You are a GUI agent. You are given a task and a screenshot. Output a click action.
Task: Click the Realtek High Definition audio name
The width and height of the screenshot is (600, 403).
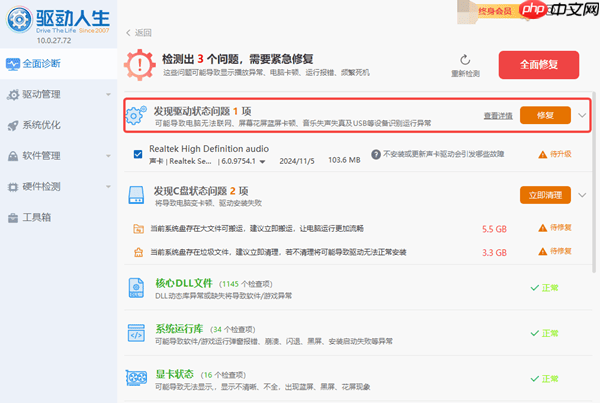click(x=209, y=148)
